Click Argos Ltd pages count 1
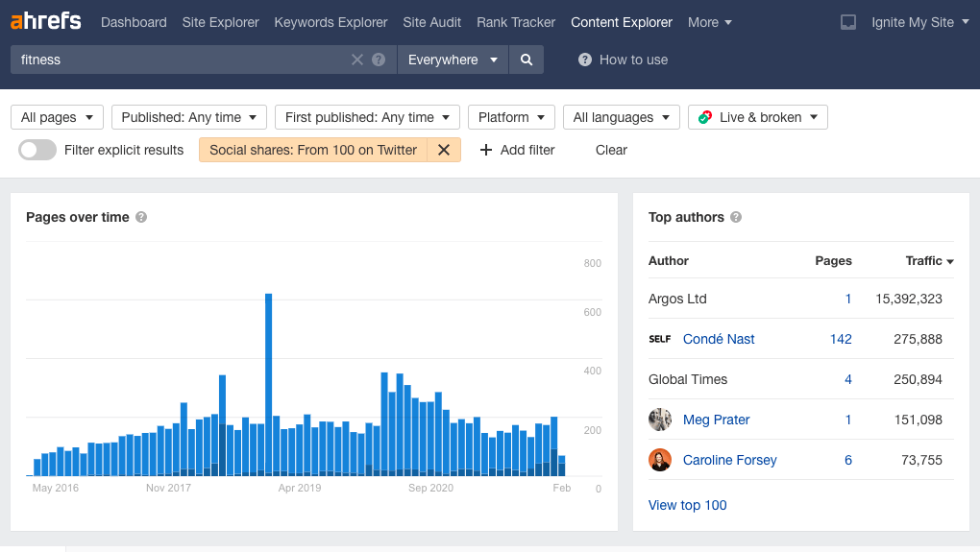This screenshot has width=980, height=552. click(848, 300)
